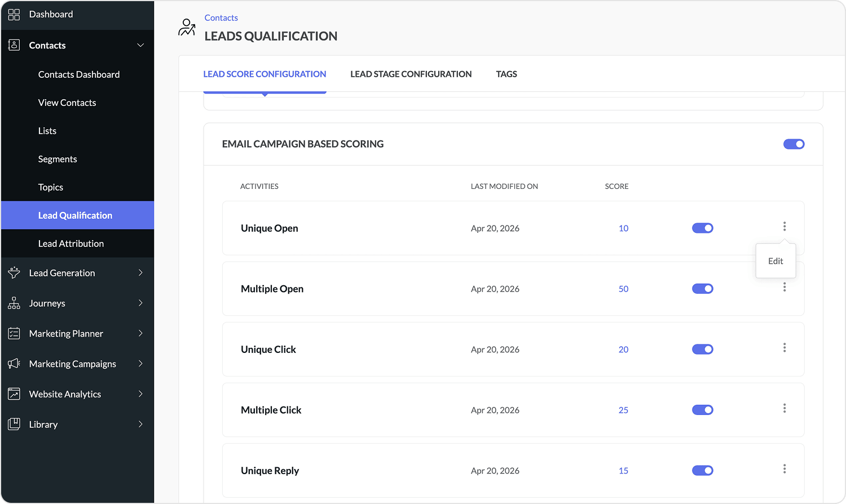Expand the Marketing Campaigns chevron
Image resolution: width=846 pixels, height=504 pixels.
click(140, 364)
